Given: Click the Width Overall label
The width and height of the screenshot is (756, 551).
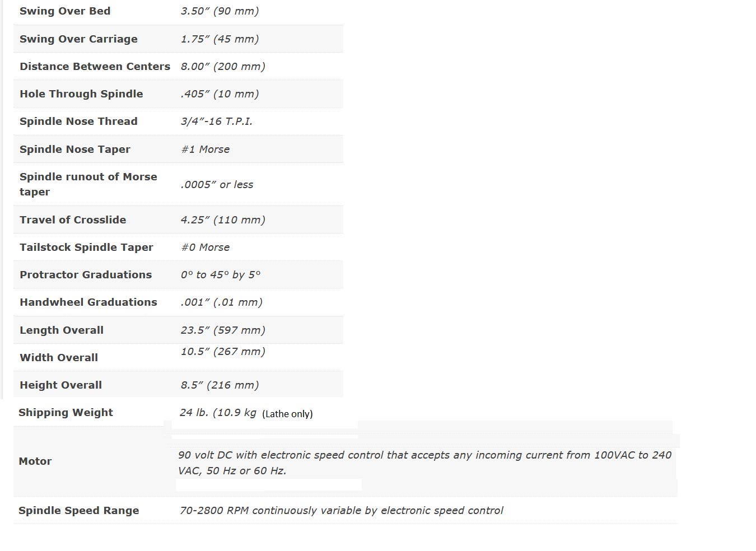Looking at the screenshot, I should pyautogui.click(x=59, y=358).
